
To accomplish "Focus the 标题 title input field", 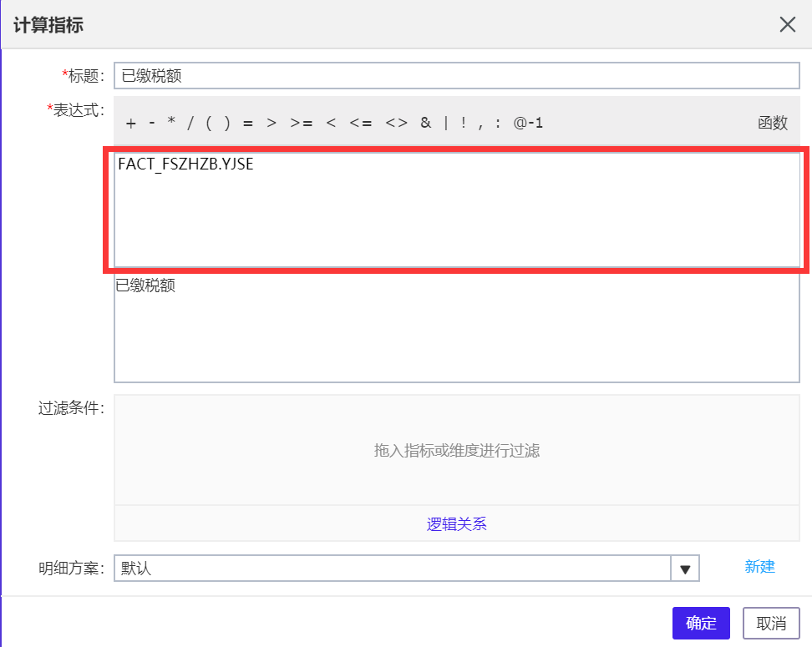I will pos(457,76).
